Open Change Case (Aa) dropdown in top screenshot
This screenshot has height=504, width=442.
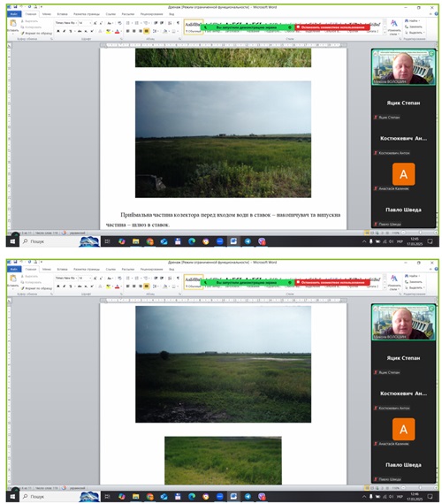(x=110, y=23)
